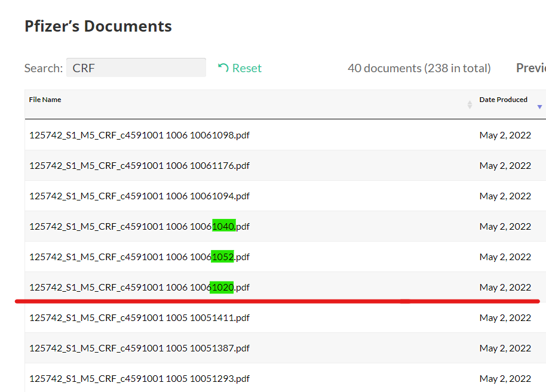Click the Date Produced column header
Image resolution: width=546 pixels, height=392 pixels.
click(x=503, y=100)
